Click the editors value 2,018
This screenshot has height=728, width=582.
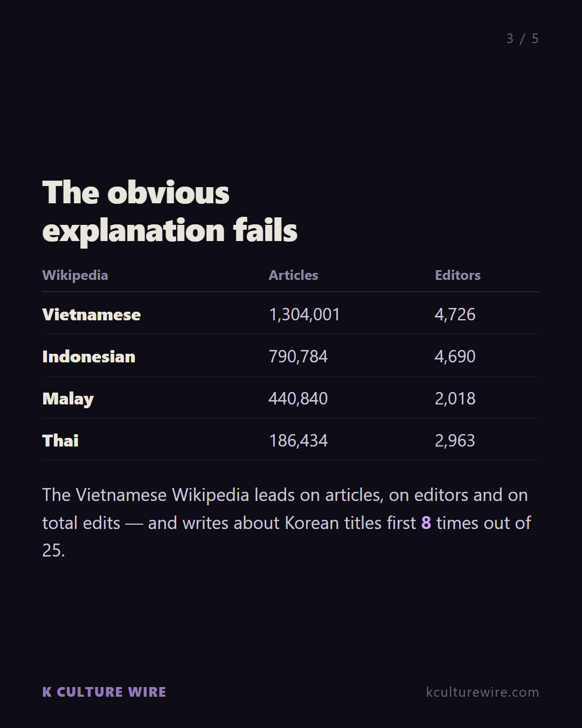455,399
